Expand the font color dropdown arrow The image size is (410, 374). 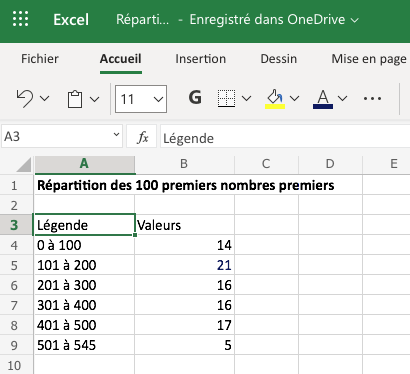click(342, 98)
